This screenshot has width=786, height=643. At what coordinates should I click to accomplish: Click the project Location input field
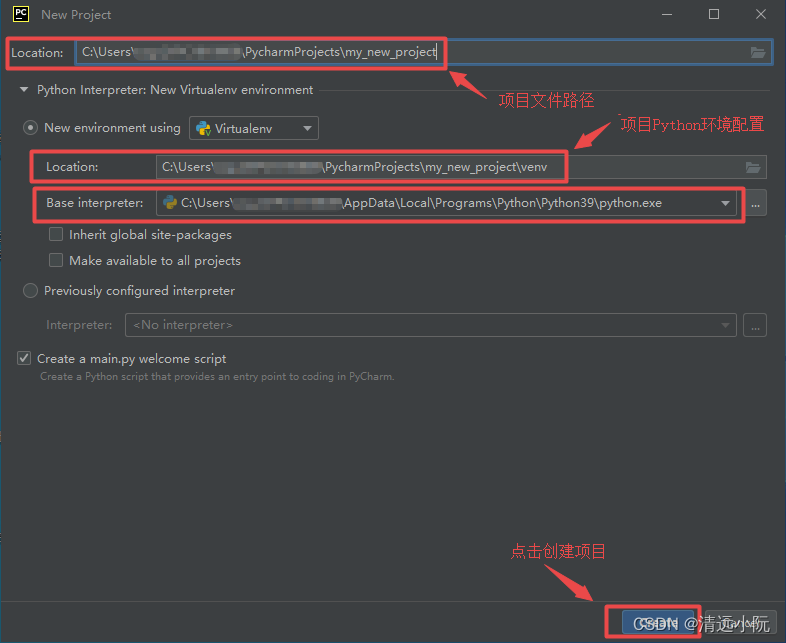tap(424, 52)
